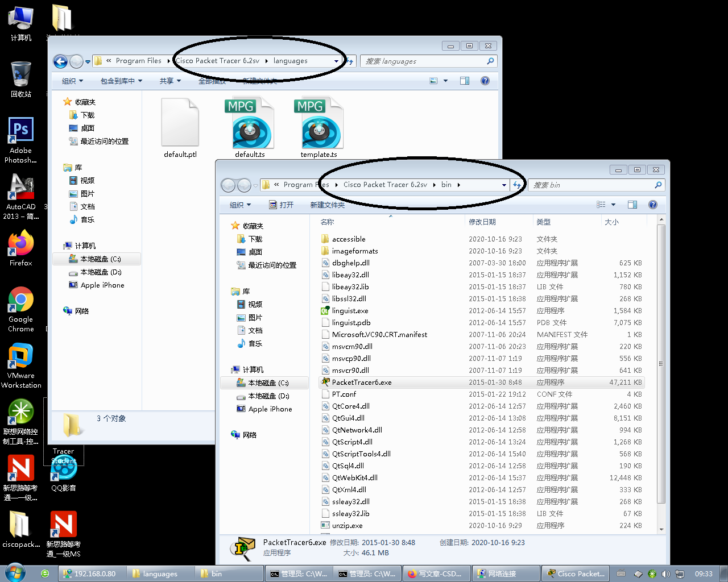Viewport: 728px width, 582px height.
Task: Click the search box in the languages window
Action: [x=428, y=61]
